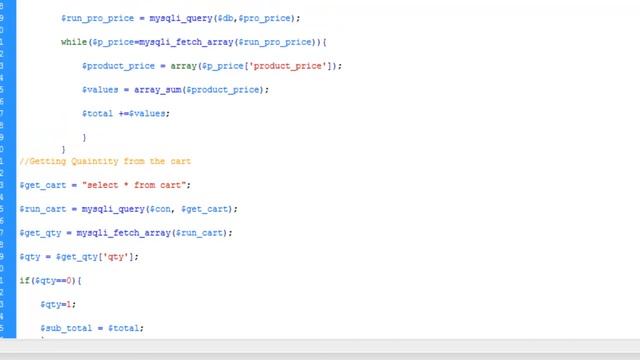The height and width of the screenshot is (360, 640).
Task: Click the $values = array_sum line
Action: click(x=175, y=90)
